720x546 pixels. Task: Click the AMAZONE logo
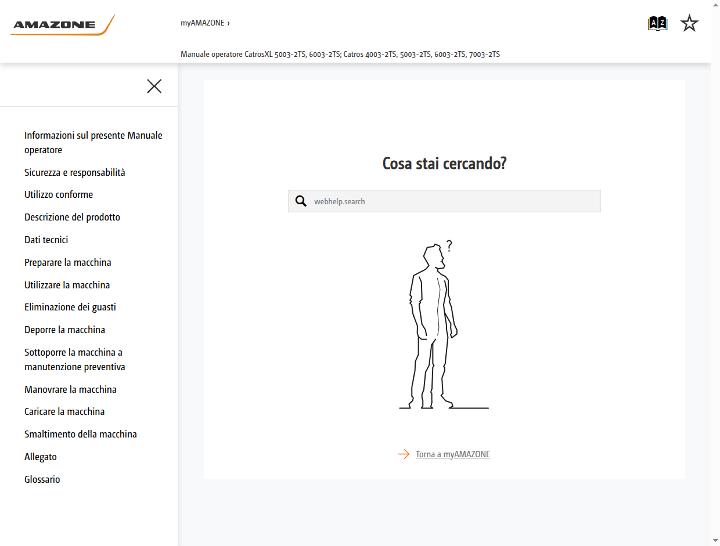click(62, 25)
